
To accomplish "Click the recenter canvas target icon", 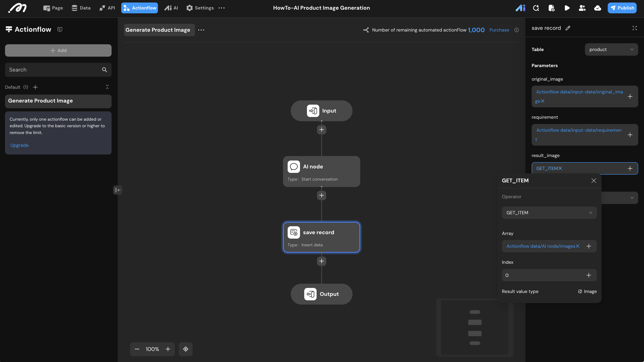I will pos(186,349).
